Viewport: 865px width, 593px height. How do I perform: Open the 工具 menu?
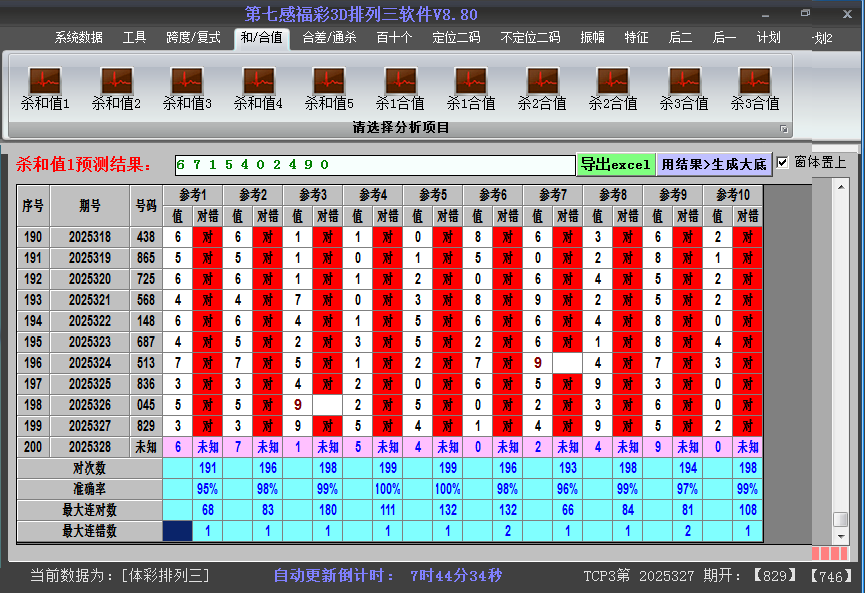[134, 37]
